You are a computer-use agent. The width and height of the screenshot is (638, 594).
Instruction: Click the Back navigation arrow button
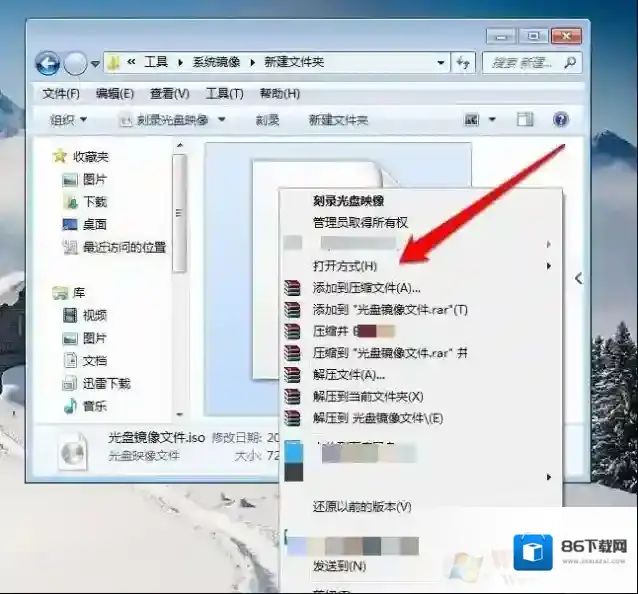[48, 63]
